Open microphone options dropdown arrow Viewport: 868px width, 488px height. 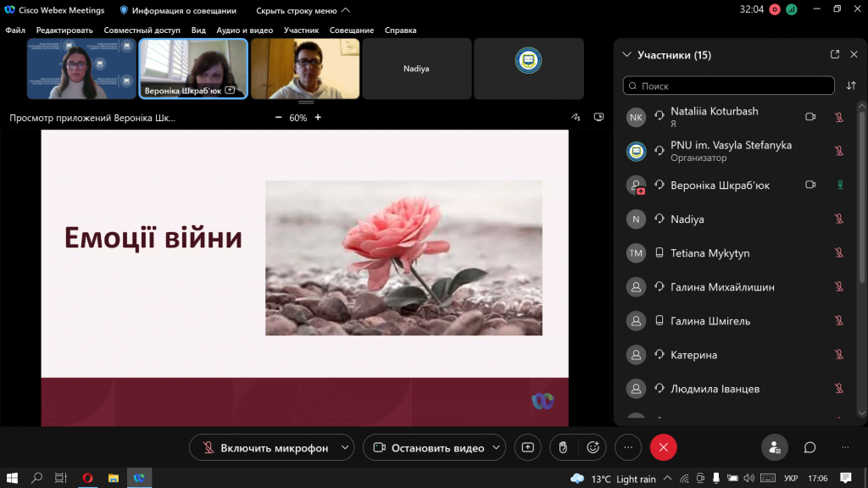click(x=344, y=447)
